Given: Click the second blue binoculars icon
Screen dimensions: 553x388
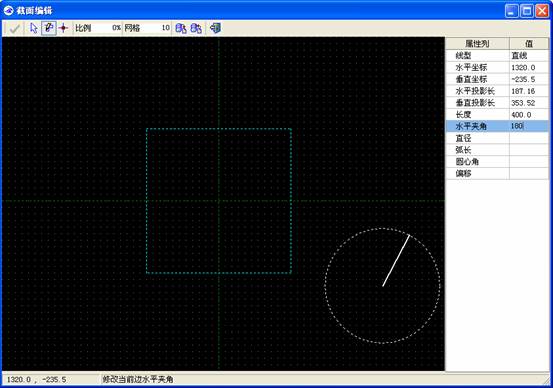Looking at the screenshot, I should tap(196, 28).
